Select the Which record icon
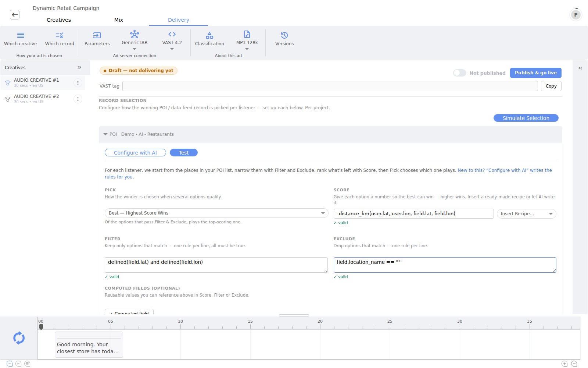The image size is (588, 368). pos(60,35)
